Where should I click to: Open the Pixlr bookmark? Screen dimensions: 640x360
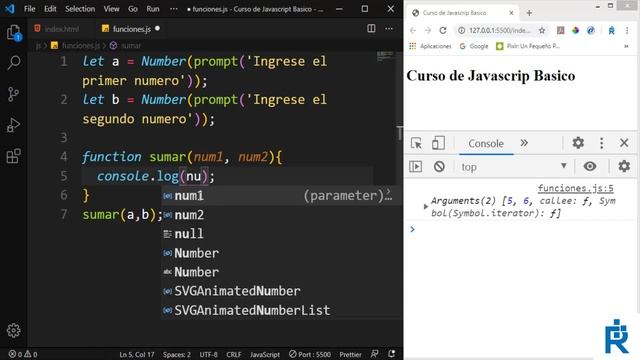[528, 46]
